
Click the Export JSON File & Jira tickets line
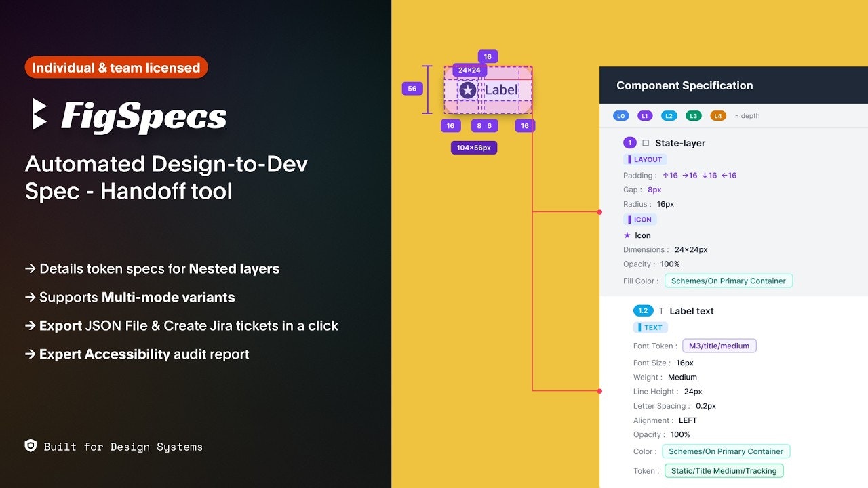point(181,326)
